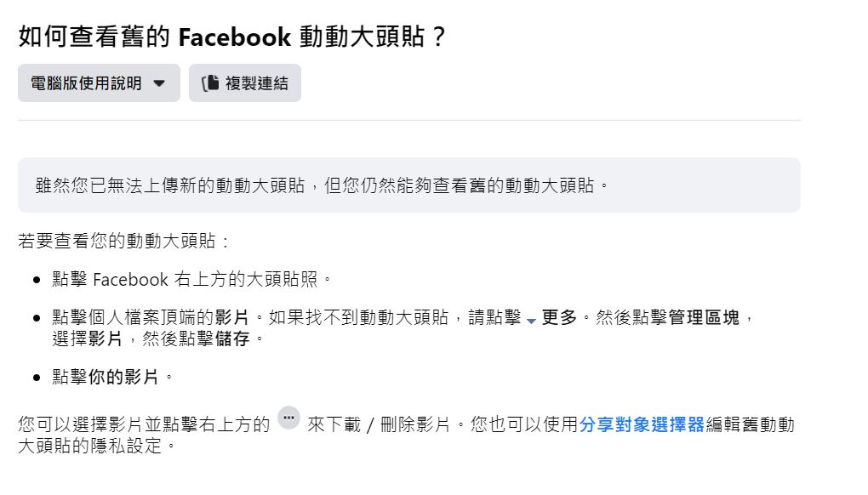The width and height of the screenshot is (868, 495).
Task: Click the line 若要查看您的動動大頭貼：
Action: tap(124, 241)
